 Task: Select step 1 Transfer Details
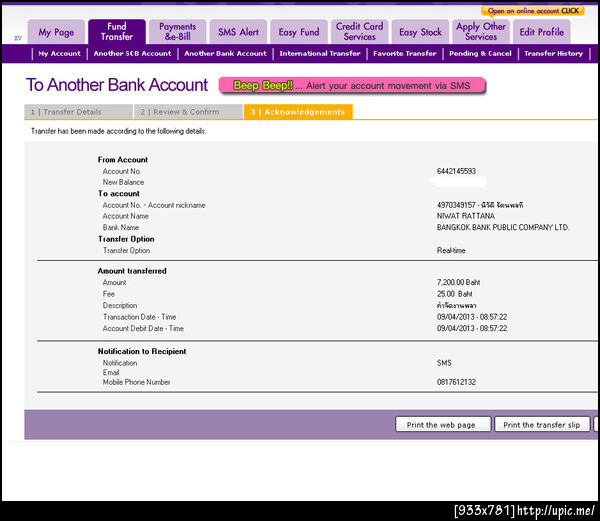78,112
